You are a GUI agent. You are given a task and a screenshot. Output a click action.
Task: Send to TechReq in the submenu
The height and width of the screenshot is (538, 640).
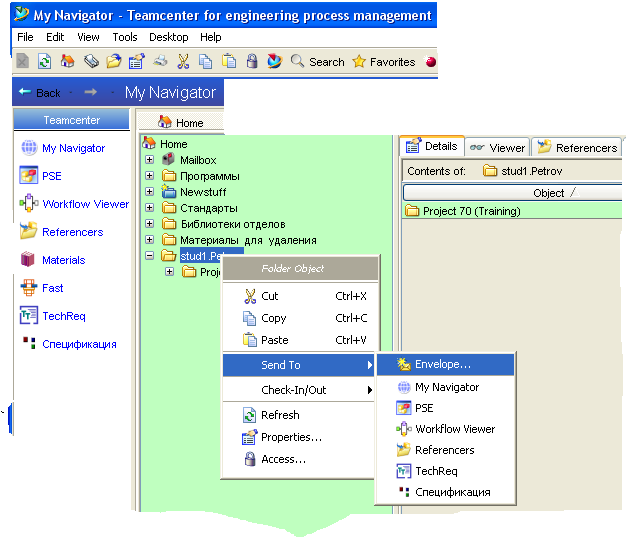pyautogui.click(x=445, y=471)
